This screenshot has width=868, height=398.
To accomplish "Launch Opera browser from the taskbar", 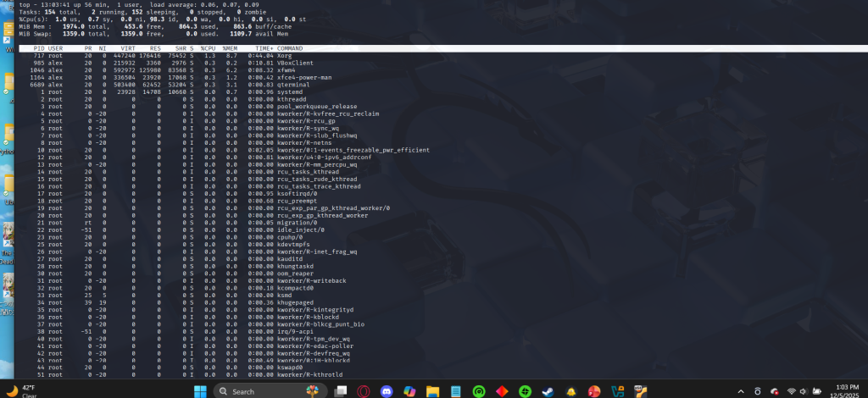I will 364,391.
